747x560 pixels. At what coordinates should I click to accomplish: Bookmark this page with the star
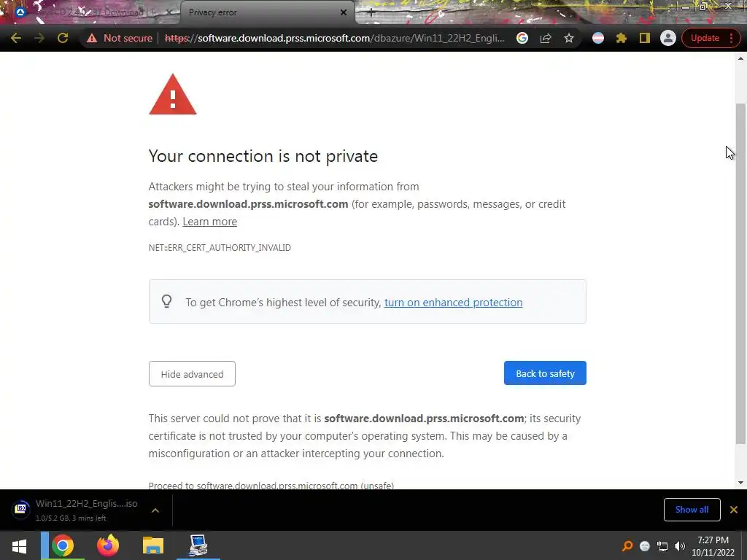pos(569,38)
